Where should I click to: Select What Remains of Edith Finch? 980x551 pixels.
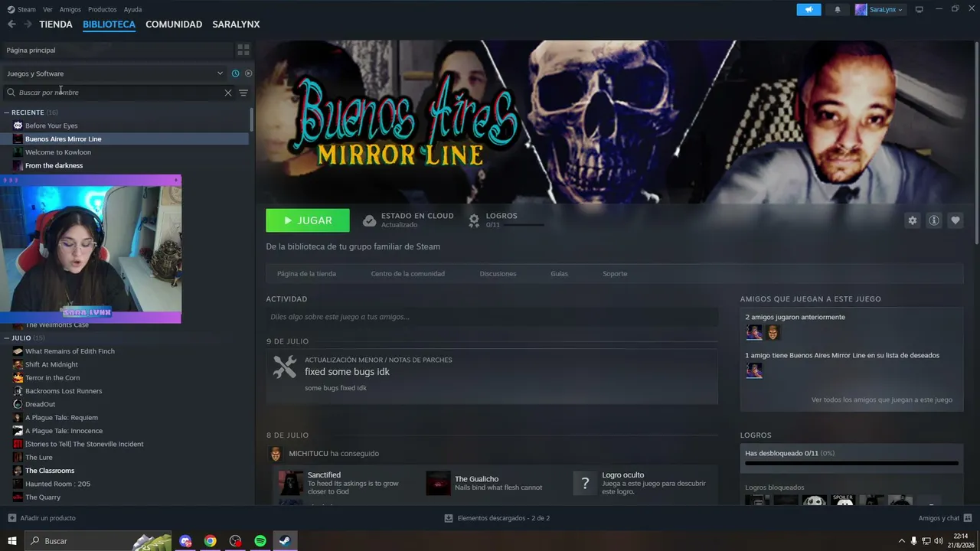coord(70,351)
